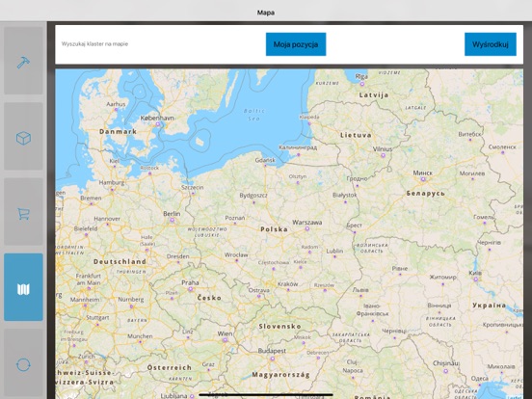Click the Warszawa city marker
This screenshot has width=532, height=399.
pos(307,228)
